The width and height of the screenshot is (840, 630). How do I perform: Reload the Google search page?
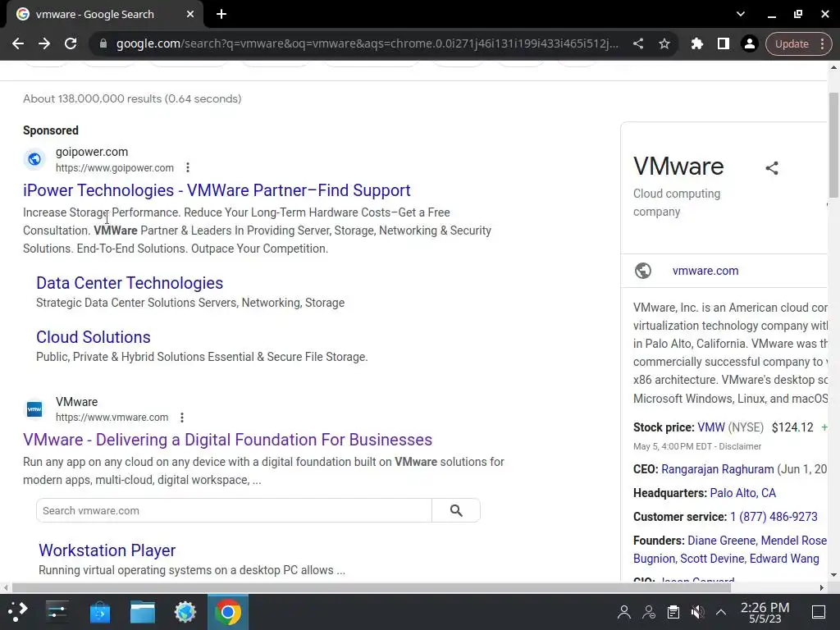71,44
